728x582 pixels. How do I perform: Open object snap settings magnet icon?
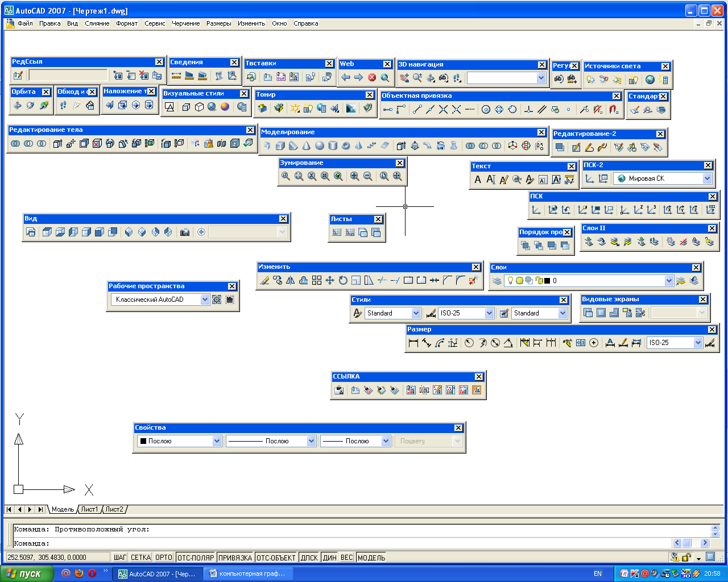click(614, 110)
